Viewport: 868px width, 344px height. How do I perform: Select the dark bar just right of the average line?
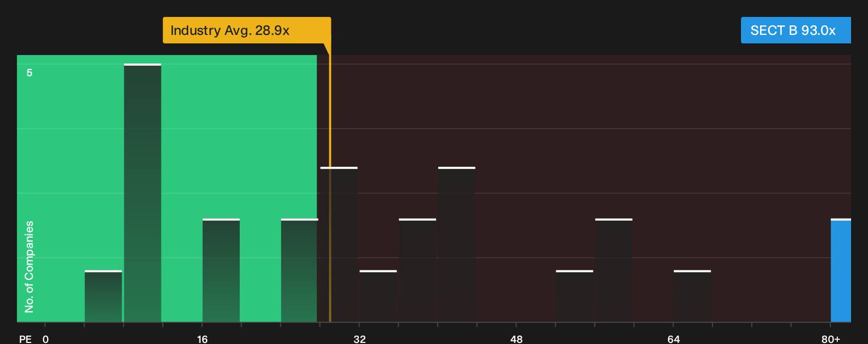tap(339, 245)
